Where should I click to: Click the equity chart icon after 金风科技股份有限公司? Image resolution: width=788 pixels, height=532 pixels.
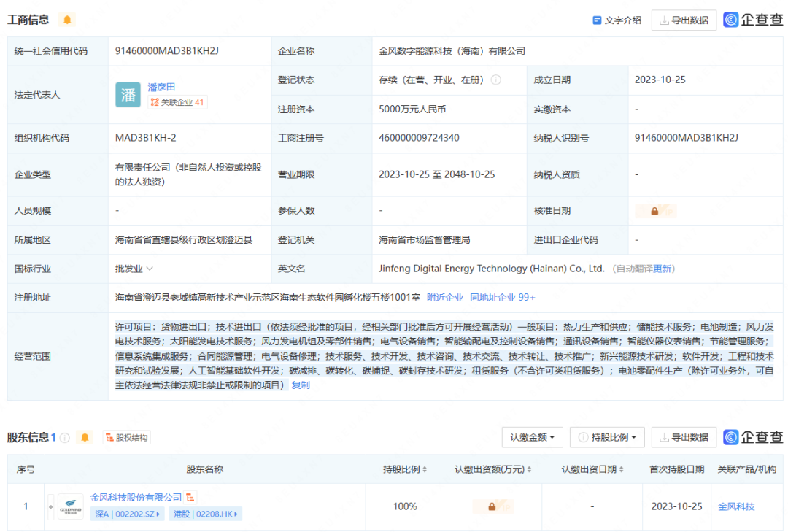tap(190, 497)
